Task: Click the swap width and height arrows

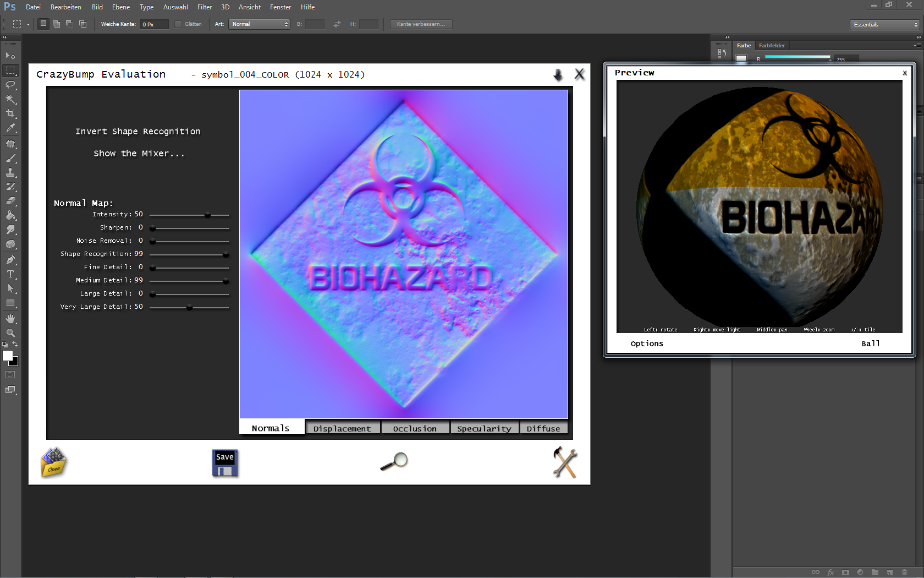Action: point(337,24)
